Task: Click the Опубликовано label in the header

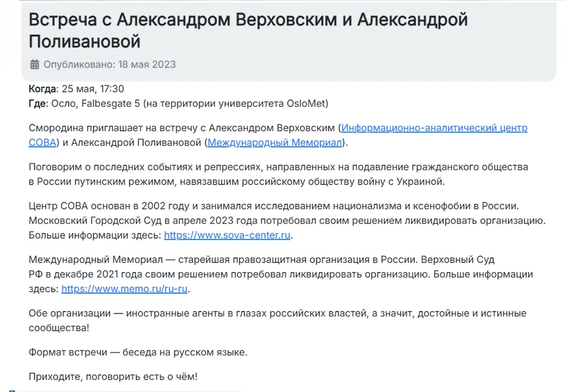Action: (79, 65)
